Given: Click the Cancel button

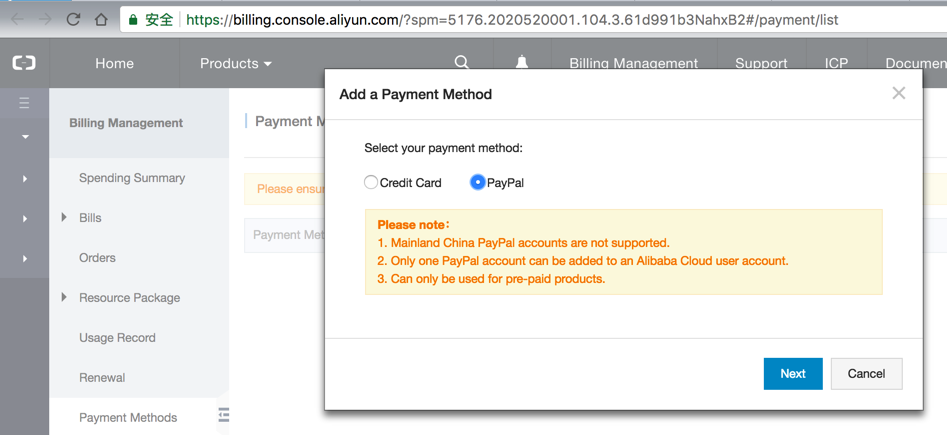Looking at the screenshot, I should (x=866, y=373).
